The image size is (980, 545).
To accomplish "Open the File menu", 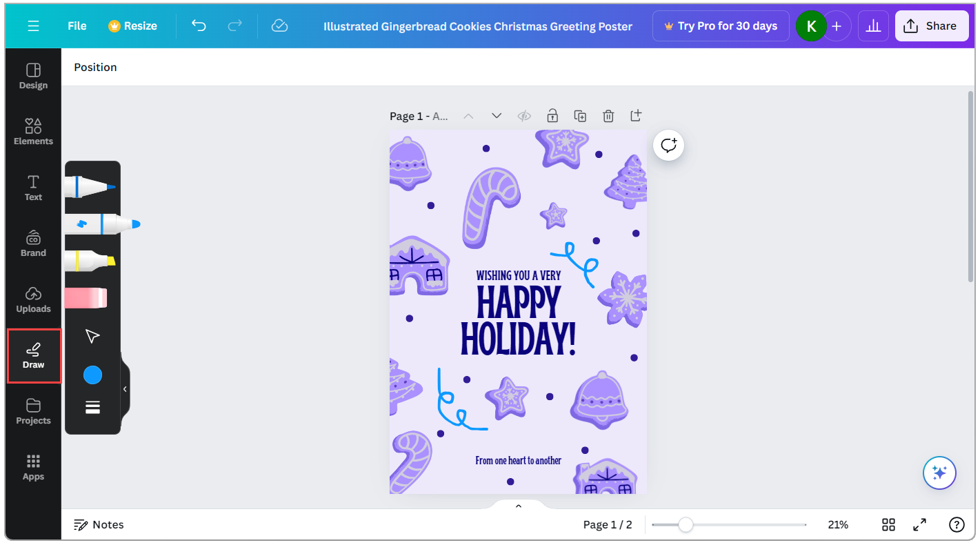I will click(x=77, y=26).
